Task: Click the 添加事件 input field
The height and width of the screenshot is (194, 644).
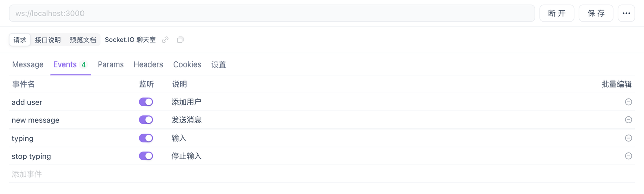Action: (x=322, y=174)
